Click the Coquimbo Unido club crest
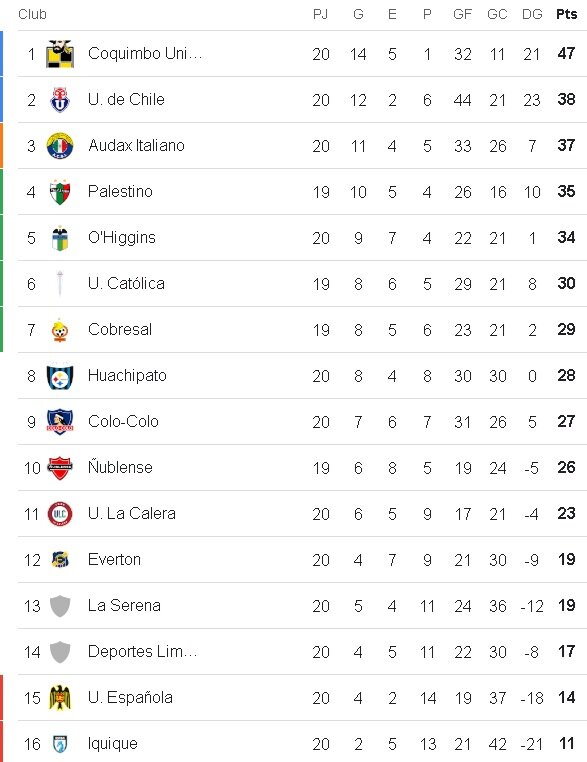The height and width of the screenshot is (762, 587). [60, 53]
